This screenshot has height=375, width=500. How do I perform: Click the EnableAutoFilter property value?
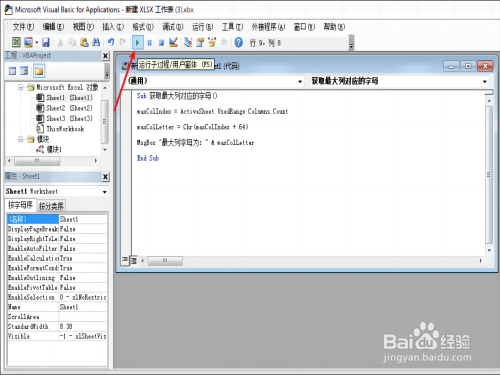click(83, 248)
